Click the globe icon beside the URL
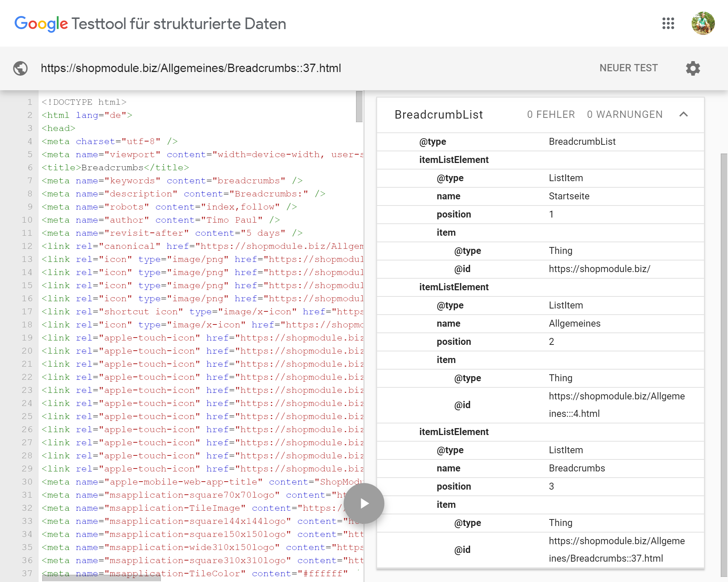This screenshot has width=728, height=582. 20,68
